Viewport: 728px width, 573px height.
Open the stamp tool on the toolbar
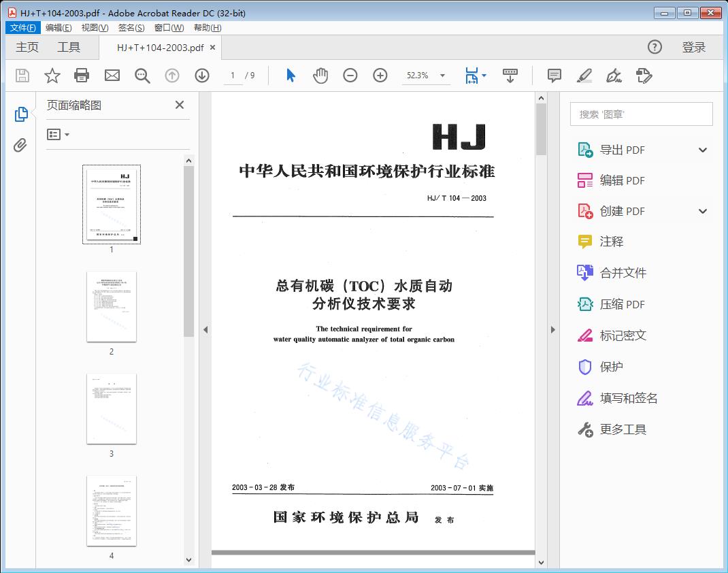pyautogui.click(x=644, y=76)
